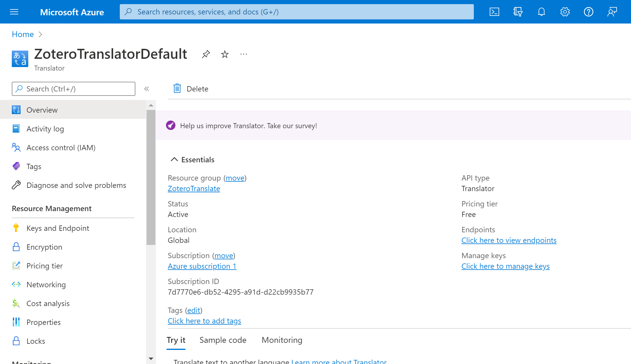
Task: Switch to the Sample code tab
Action: click(x=222, y=340)
